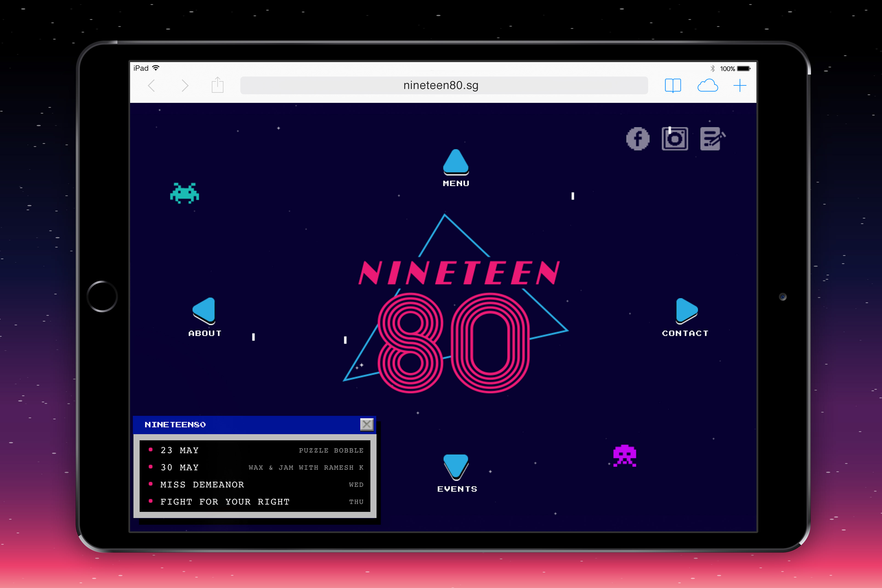Image resolution: width=882 pixels, height=588 pixels.
Task: Open the CONTACT section label
Action: point(685,333)
